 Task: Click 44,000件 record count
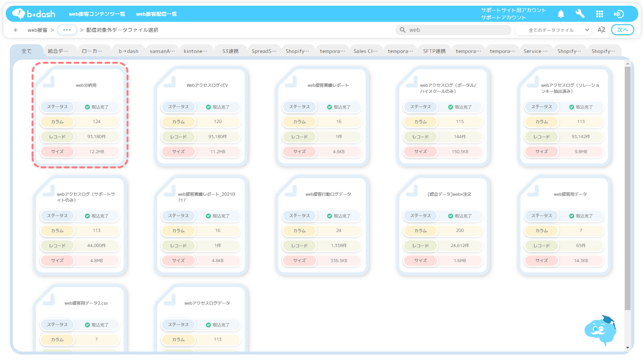pyautogui.click(x=97, y=246)
